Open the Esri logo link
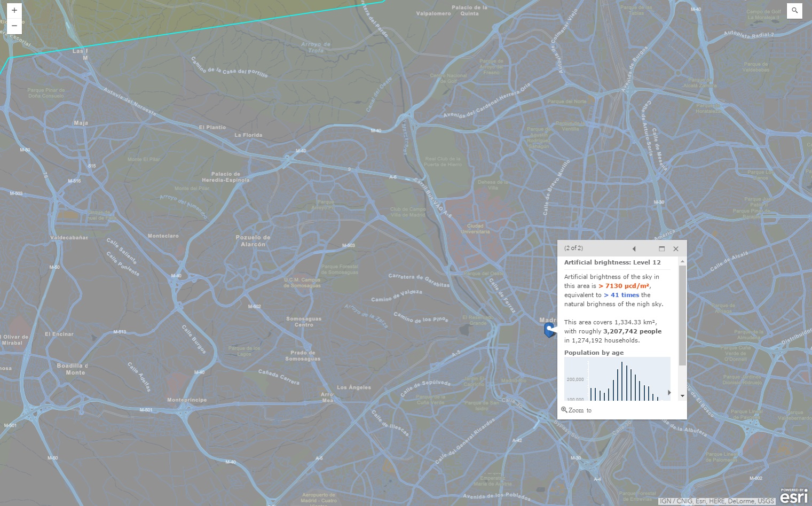812x506 pixels. pyautogui.click(x=793, y=496)
